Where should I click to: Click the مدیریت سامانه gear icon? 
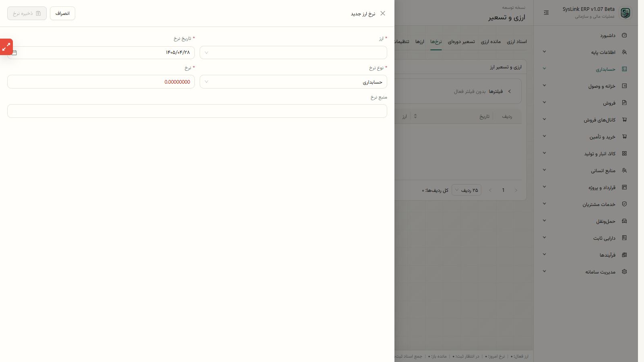coord(624,272)
